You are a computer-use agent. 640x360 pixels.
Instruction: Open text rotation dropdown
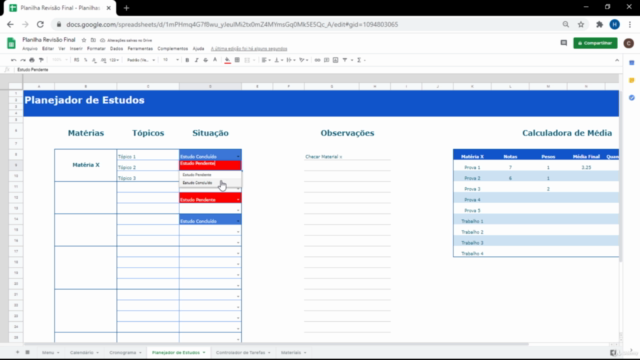303,60
